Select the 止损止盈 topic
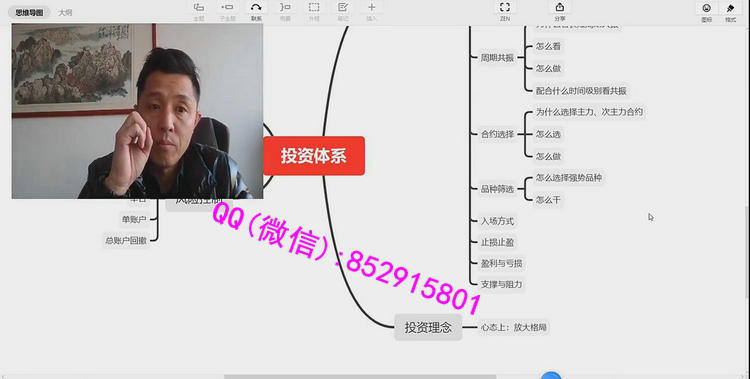 point(497,242)
